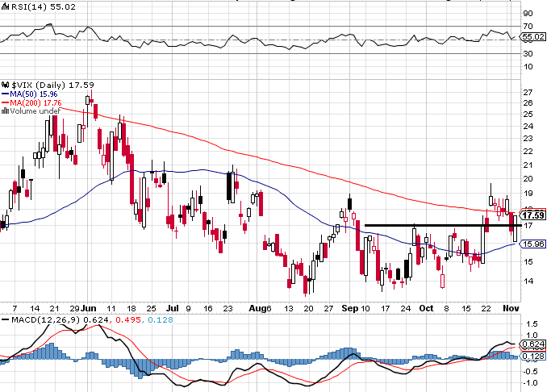Click the 27 level on price scale
Viewport: 551px width, 392px height.
528,92
